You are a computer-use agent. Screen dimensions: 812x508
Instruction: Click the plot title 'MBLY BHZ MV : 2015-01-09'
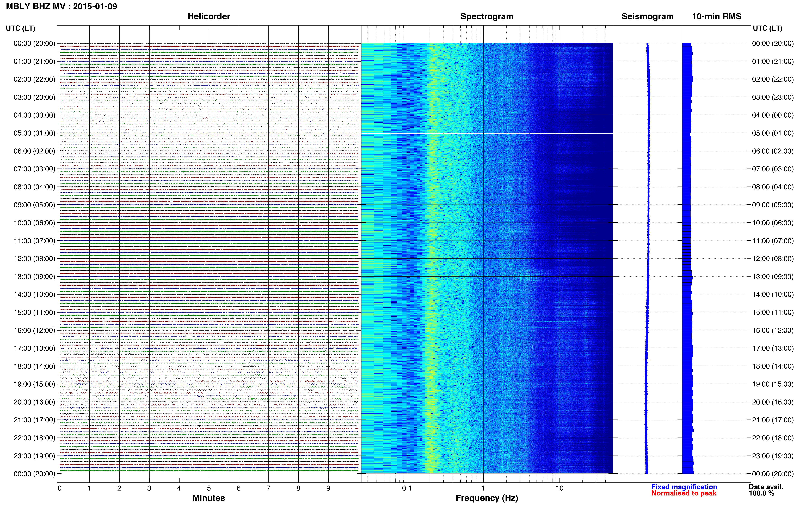61,6
